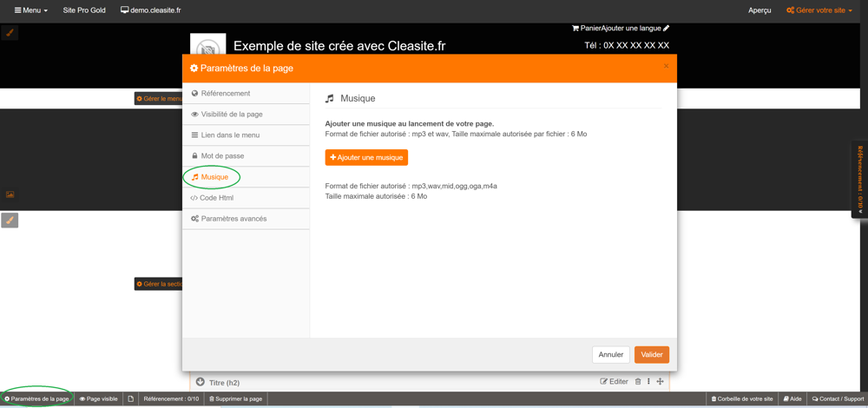Switch to Visibilité de la page tab
This screenshot has width=868, height=408.
231,115
